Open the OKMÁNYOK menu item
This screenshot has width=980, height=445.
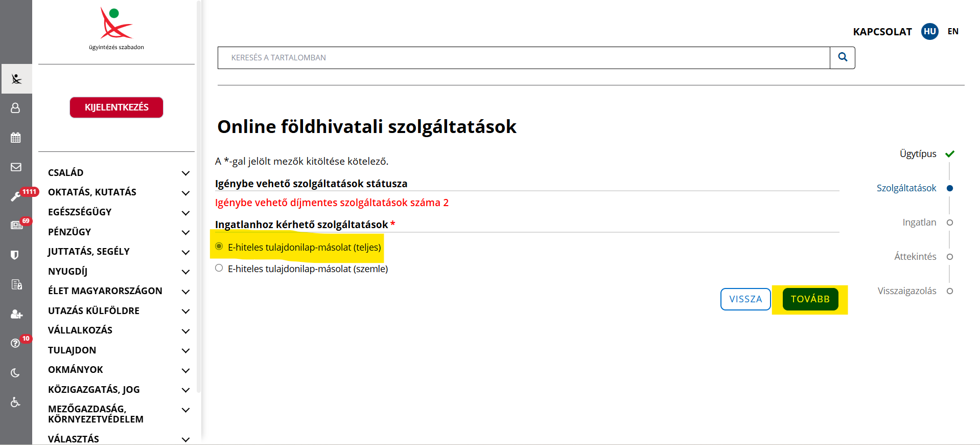pyautogui.click(x=76, y=370)
